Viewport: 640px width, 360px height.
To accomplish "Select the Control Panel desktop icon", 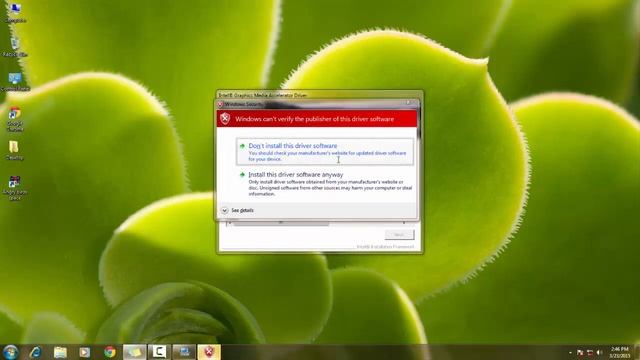I will click(x=15, y=81).
